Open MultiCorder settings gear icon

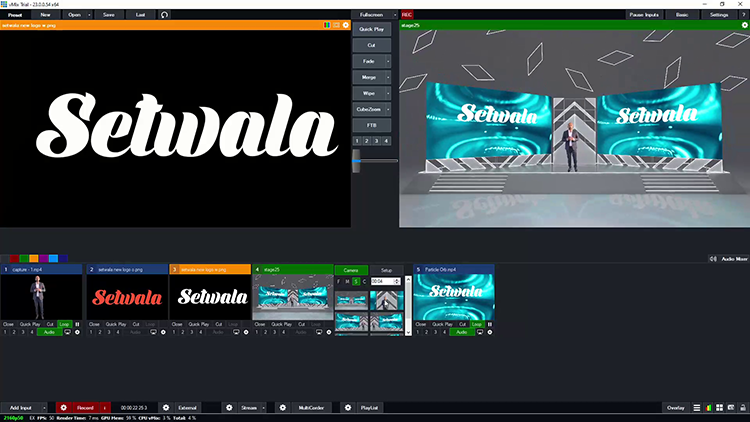(x=283, y=408)
